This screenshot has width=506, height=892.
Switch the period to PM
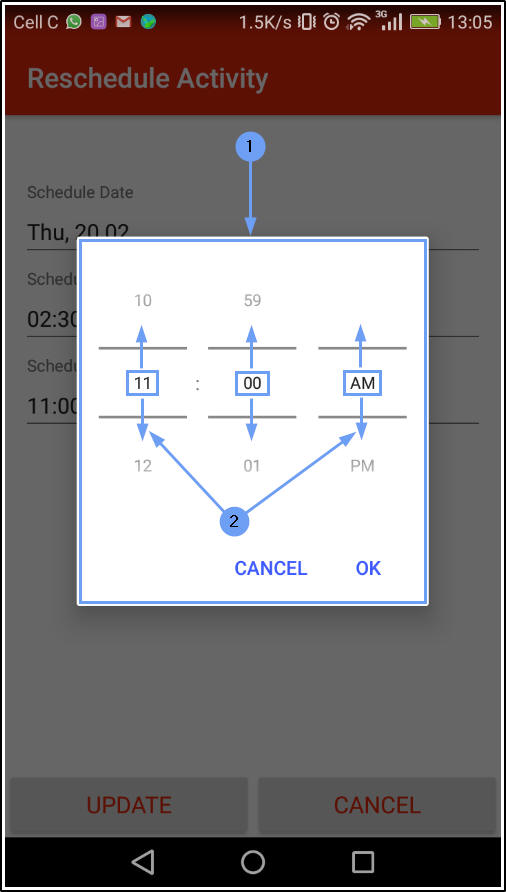[x=363, y=466]
